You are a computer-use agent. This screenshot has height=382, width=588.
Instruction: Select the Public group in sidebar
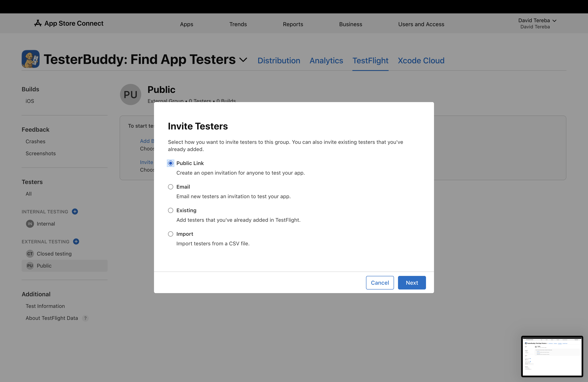tap(64, 266)
